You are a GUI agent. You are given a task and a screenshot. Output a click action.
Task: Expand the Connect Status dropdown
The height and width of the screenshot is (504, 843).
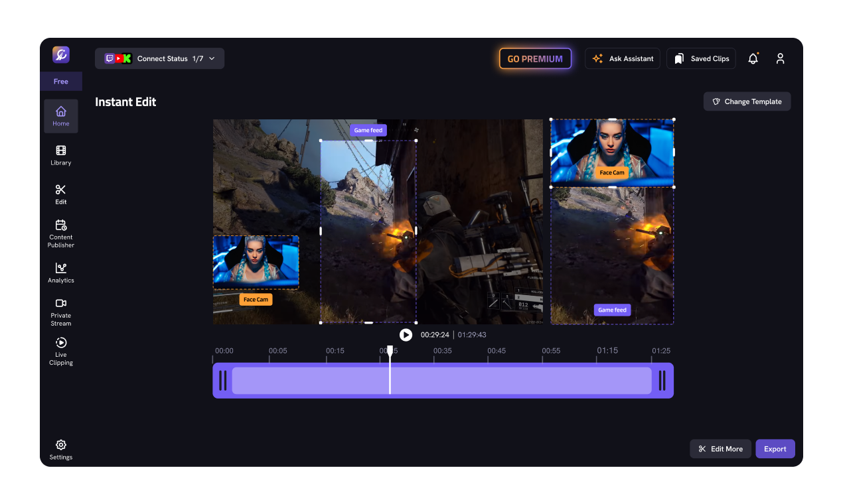click(159, 58)
